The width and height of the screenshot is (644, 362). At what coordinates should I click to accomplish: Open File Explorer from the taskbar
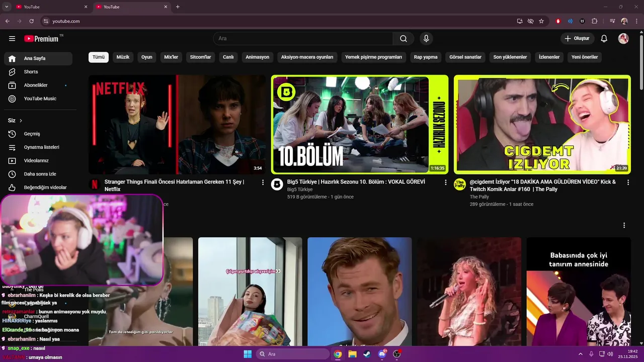(352, 354)
